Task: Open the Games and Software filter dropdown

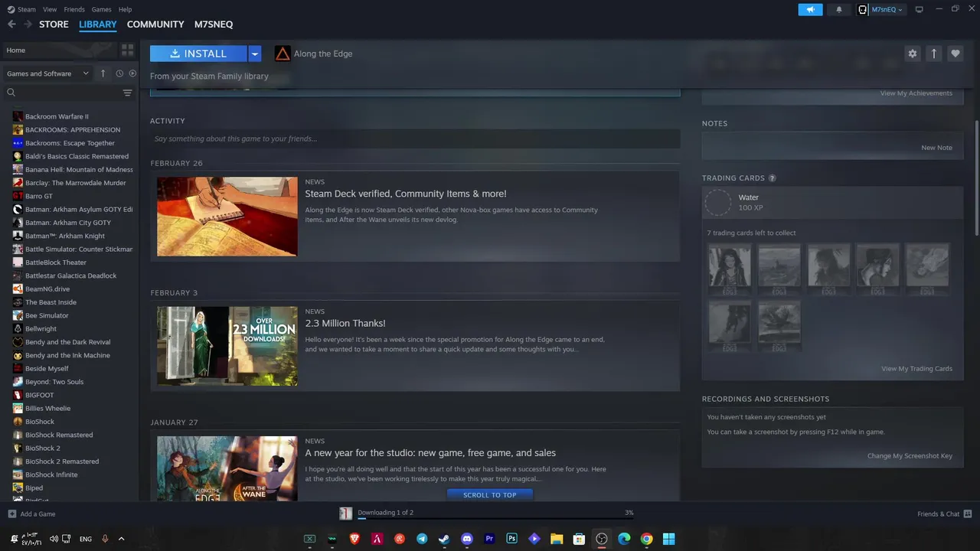Action: point(47,73)
